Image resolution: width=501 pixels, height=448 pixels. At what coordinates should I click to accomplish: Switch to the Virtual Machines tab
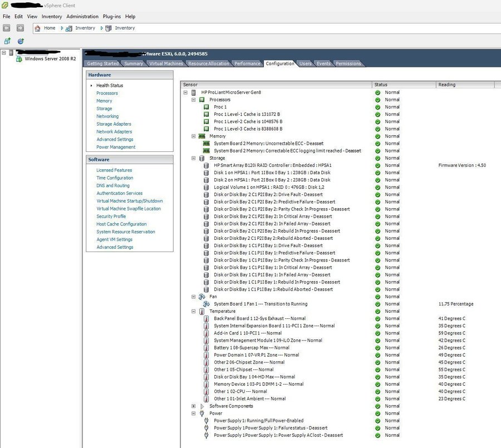pyautogui.click(x=166, y=63)
